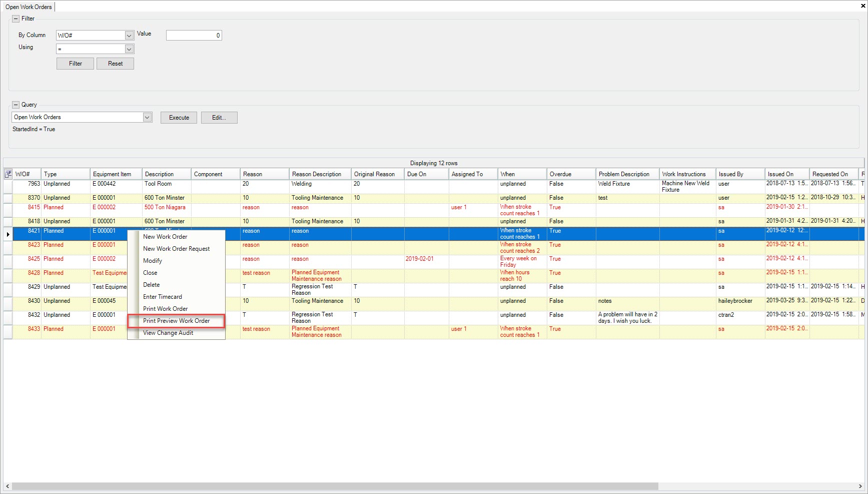Select work order 7963 row
This screenshot has width=868, height=494.
[434, 187]
